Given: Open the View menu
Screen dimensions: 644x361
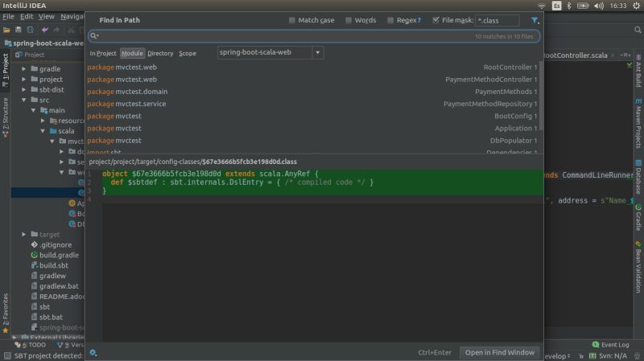Looking at the screenshot, I should (x=47, y=16).
